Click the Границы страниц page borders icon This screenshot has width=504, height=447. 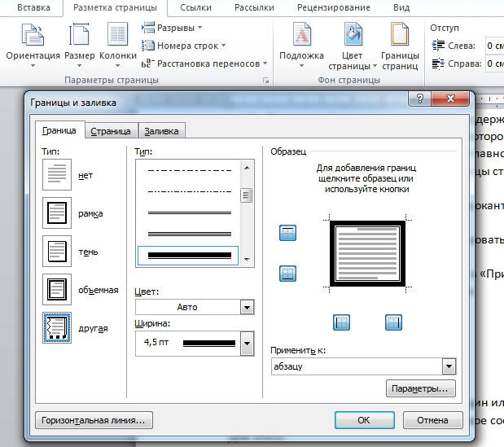[400, 34]
